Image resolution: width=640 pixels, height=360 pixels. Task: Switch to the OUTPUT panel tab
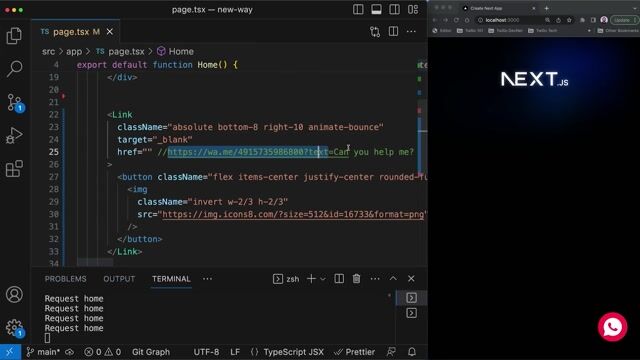(x=119, y=279)
